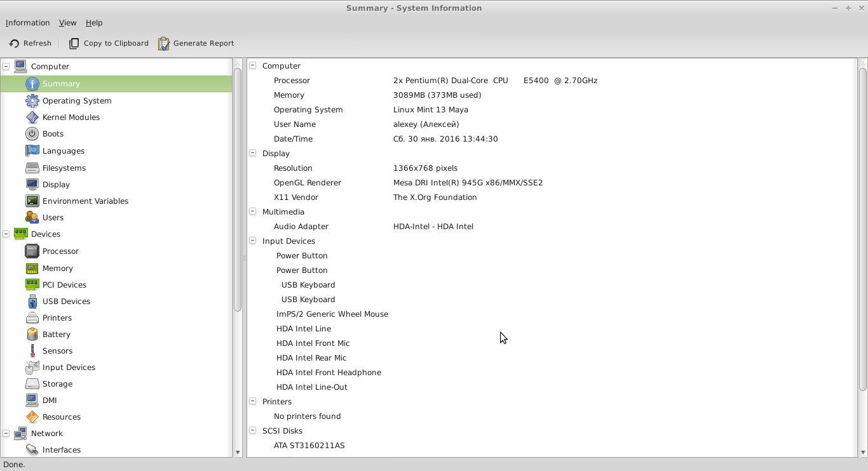The image size is (868, 471).
Task: Click the Filesystems drive icon
Action: [32, 168]
